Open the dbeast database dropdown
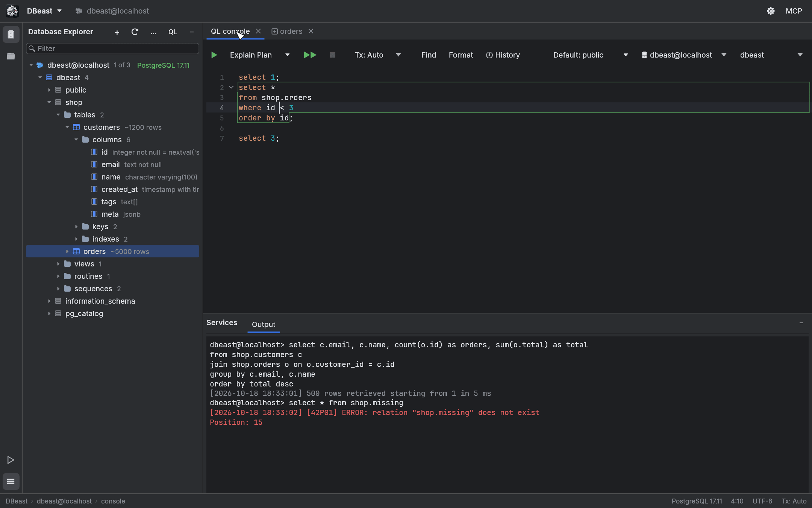 (800, 55)
